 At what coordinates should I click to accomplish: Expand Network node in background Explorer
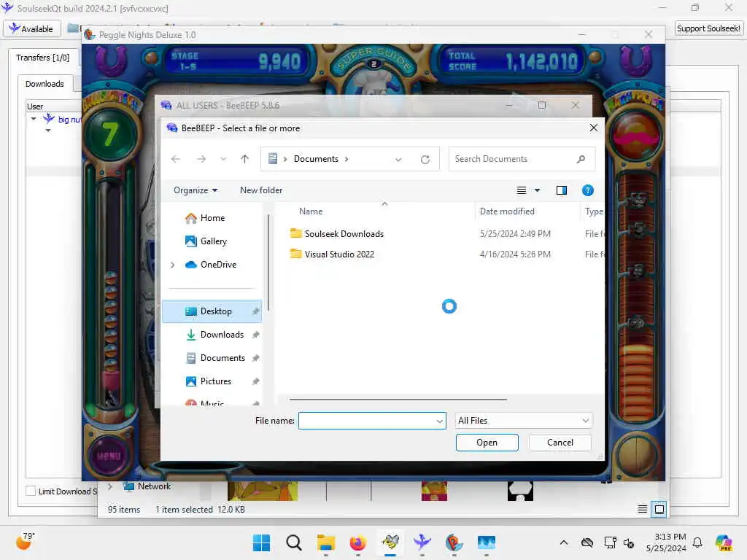[x=110, y=486]
